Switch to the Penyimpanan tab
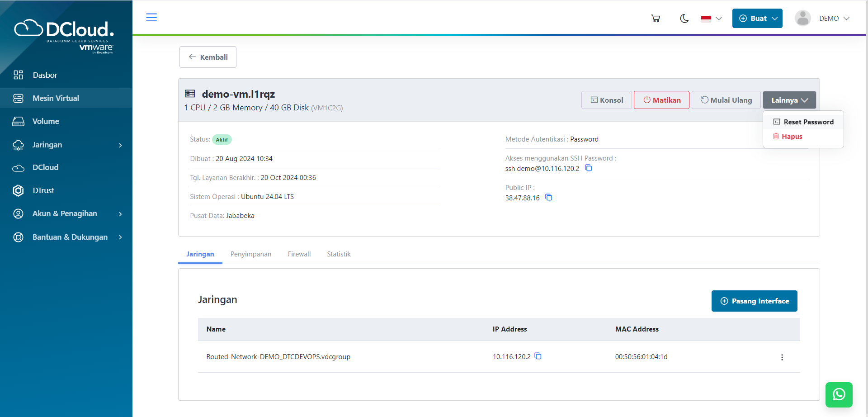 coord(251,254)
